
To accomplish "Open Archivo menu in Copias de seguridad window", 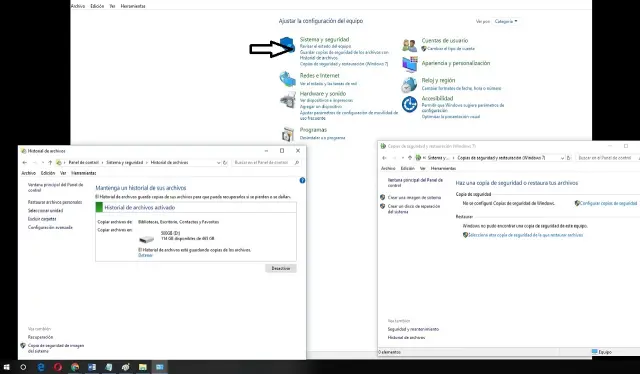I will coord(388,168).
